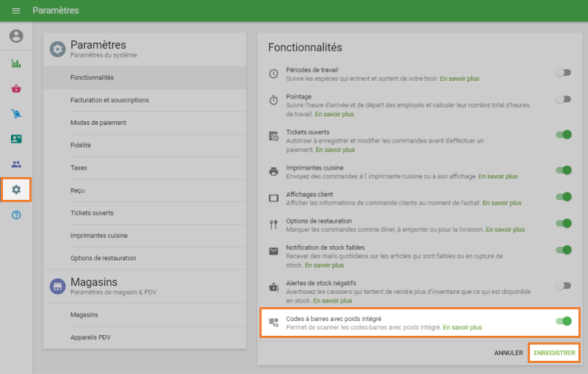Click the settings gear sidebar icon

(x=16, y=190)
